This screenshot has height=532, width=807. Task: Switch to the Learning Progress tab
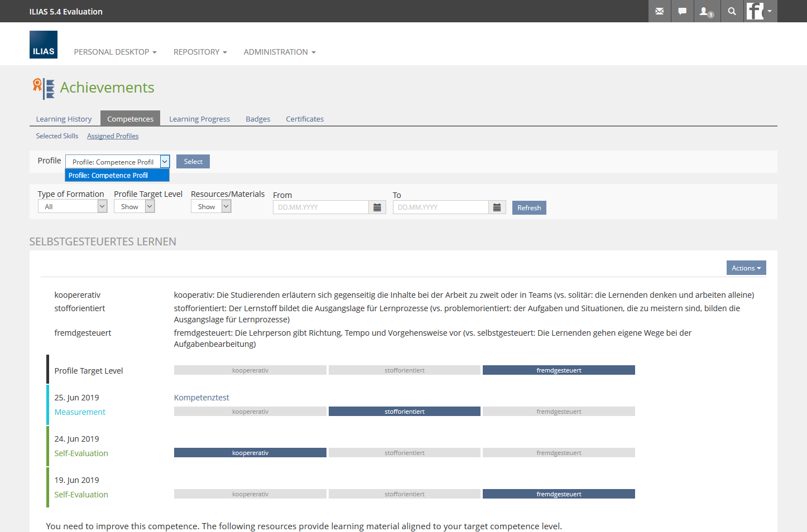199,119
